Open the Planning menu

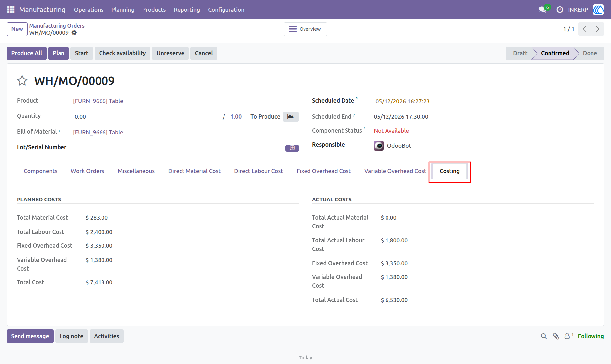pyautogui.click(x=123, y=10)
